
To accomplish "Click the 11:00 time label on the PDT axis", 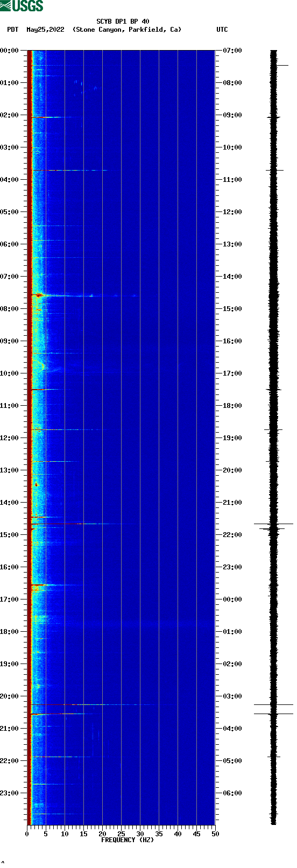I will (x=10, y=406).
